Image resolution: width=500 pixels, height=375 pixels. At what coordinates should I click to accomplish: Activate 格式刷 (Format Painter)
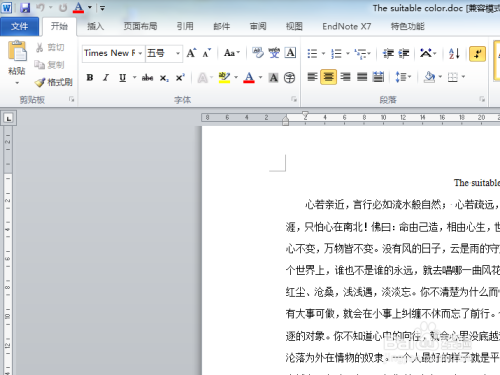click(54, 82)
